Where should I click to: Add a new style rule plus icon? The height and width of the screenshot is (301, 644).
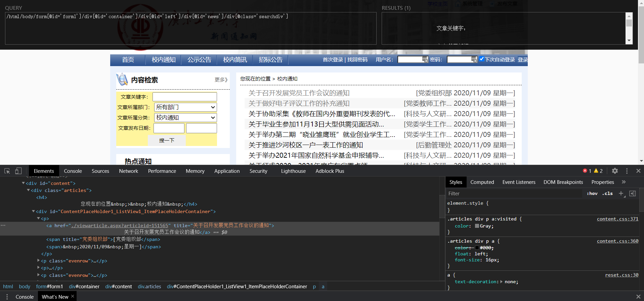(x=621, y=194)
